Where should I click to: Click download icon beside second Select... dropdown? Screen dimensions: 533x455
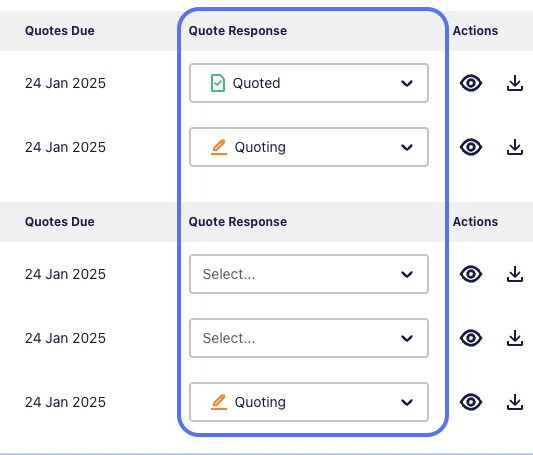click(x=515, y=338)
